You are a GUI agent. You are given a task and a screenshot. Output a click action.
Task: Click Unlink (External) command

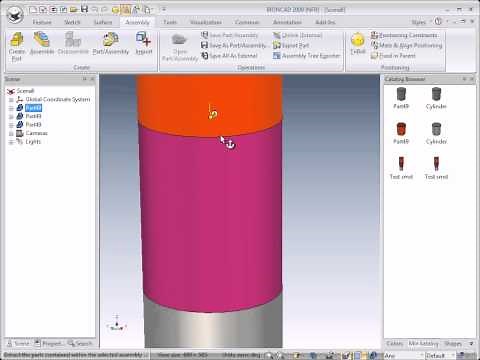[x=298, y=35]
